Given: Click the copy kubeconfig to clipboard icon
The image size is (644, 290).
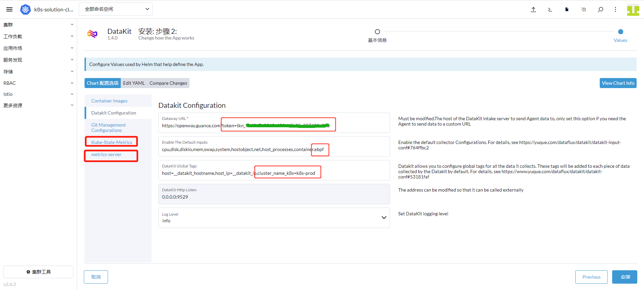Looking at the screenshot, I should [x=584, y=9].
